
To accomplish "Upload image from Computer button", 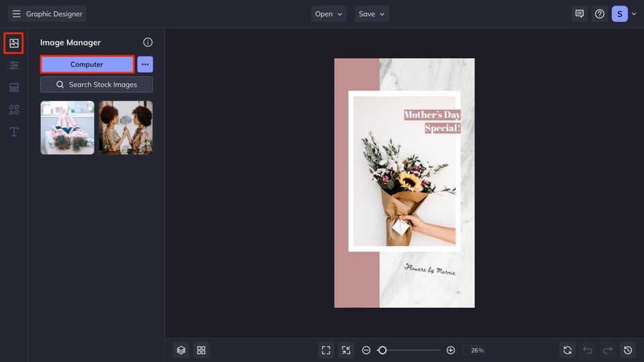I will tap(87, 65).
